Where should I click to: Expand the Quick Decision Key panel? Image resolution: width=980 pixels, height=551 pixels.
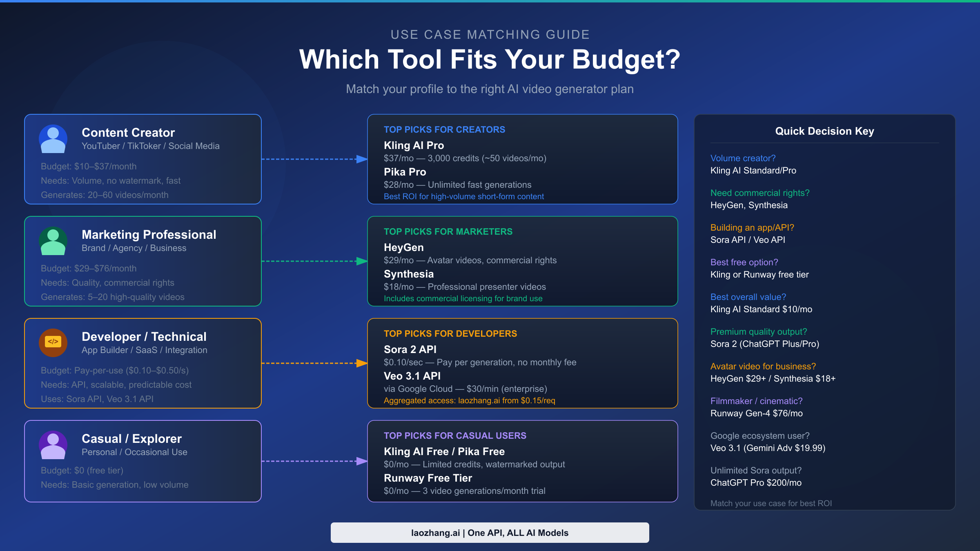click(824, 131)
